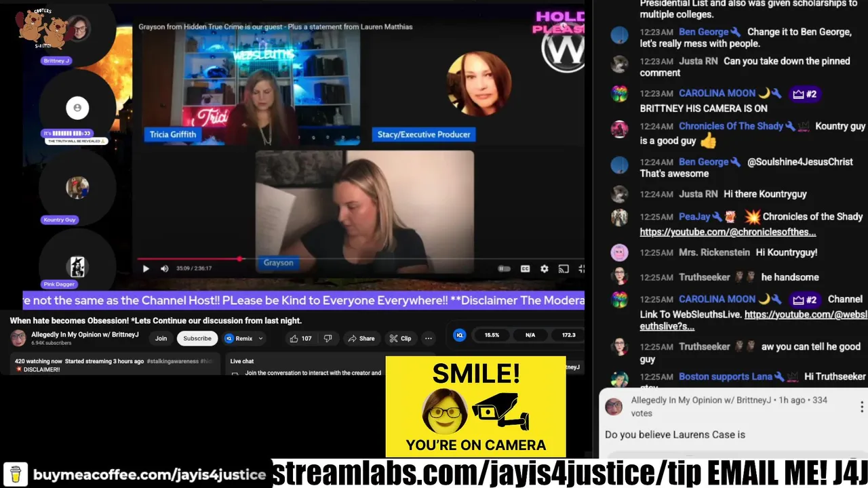
Task: Select the 172.3 stat pill
Action: coord(568,335)
